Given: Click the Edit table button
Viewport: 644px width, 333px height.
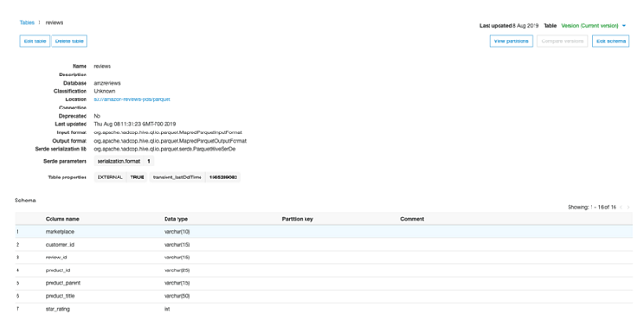Looking at the screenshot, I should (35, 41).
